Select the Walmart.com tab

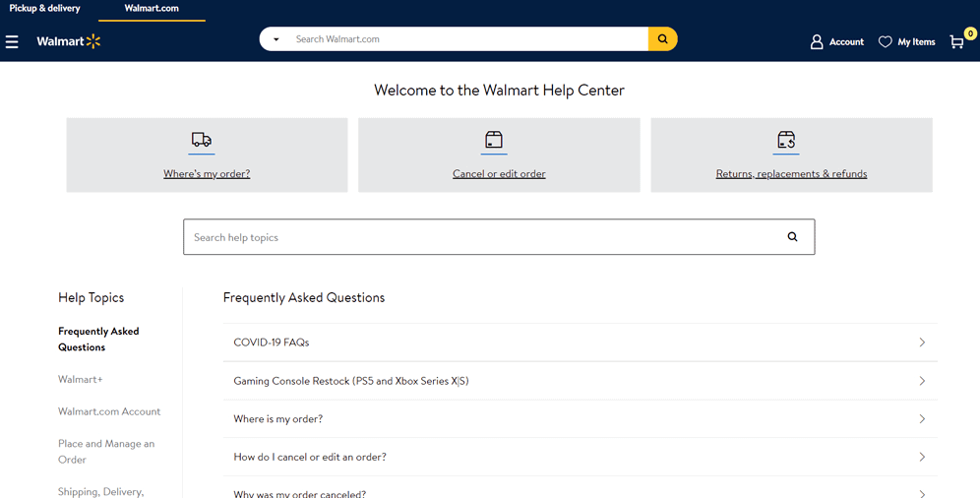pos(152,8)
